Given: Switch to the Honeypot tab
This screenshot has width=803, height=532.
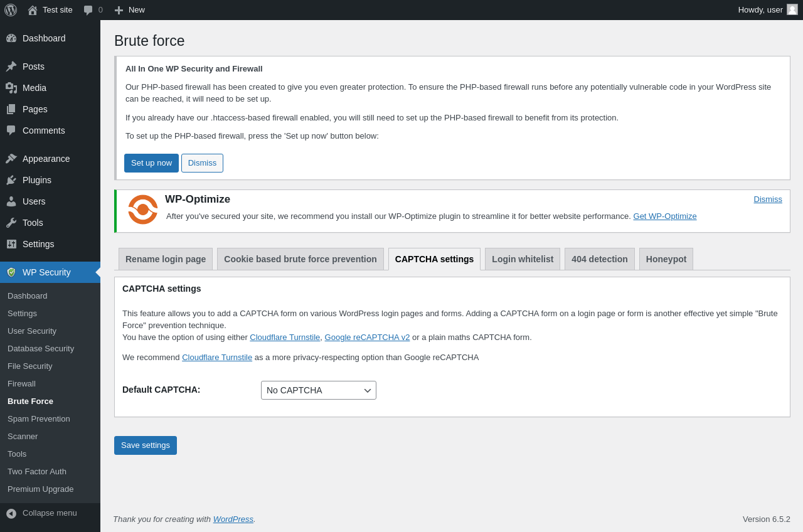Looking at the screenshot, I should click(x=666, y=259).
